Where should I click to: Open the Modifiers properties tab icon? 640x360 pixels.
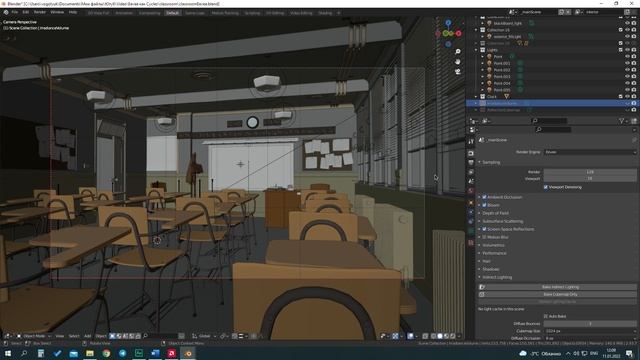[x=471, y=212]
